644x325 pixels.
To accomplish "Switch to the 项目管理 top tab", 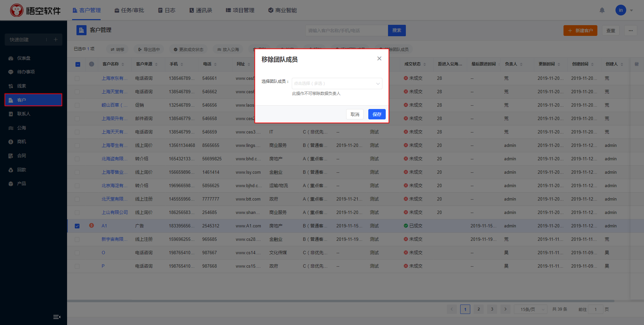I will tap(240, 10).
